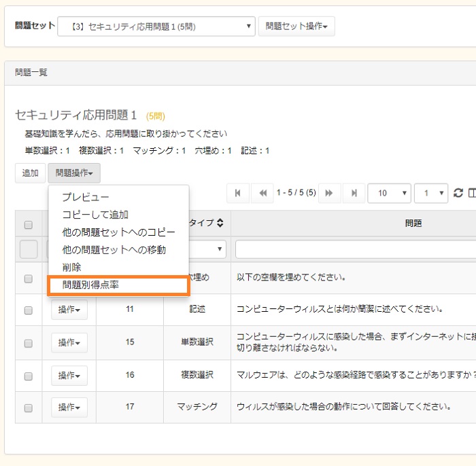
Task: Check the box for question 15 row
Action: click(29, 343)
